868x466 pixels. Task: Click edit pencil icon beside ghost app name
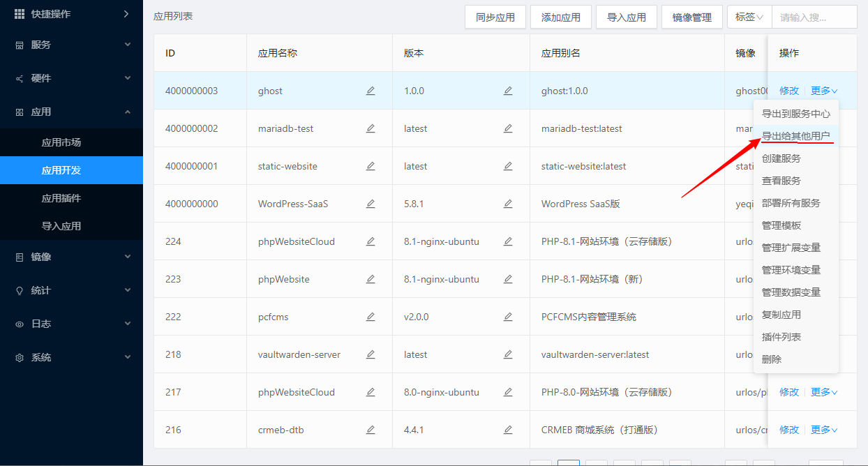pos(371,91)
